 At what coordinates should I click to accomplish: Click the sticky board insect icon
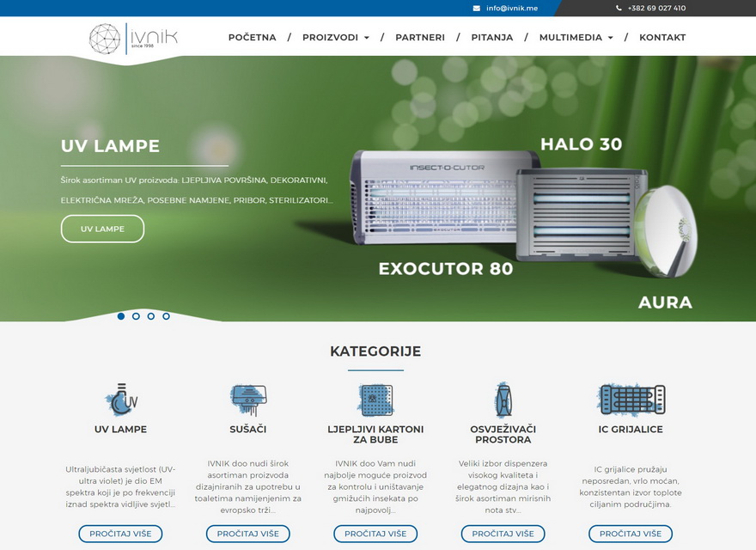pos(375,400)
